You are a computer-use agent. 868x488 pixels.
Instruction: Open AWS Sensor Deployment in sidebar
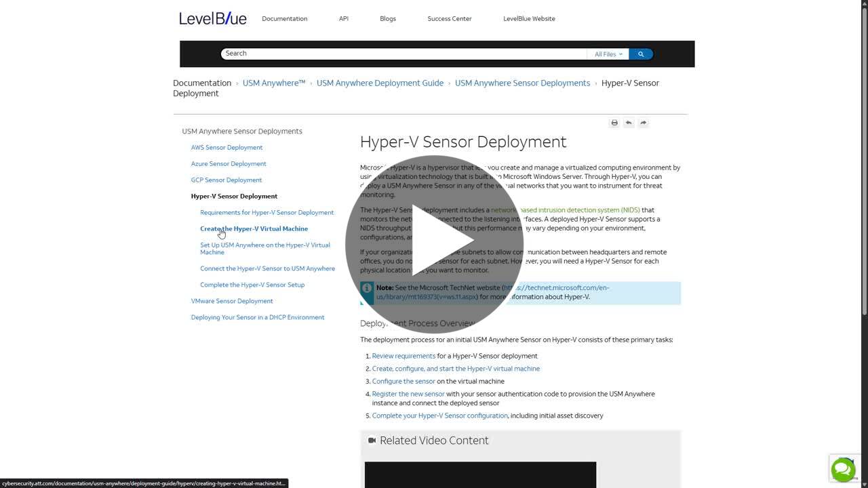point(226,147)
